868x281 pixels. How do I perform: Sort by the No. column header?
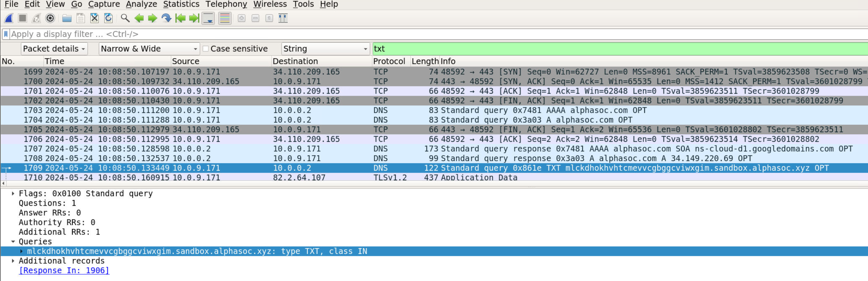(x=22, y=61)
